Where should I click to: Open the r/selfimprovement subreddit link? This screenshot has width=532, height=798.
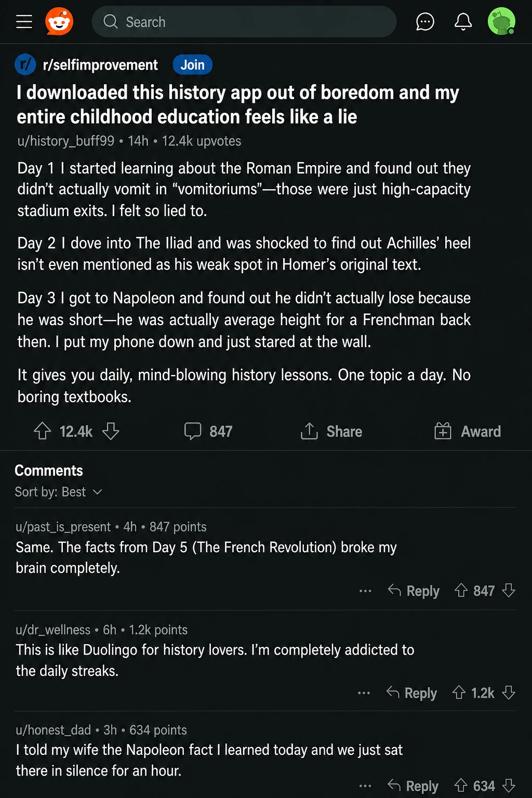(100, 65)
